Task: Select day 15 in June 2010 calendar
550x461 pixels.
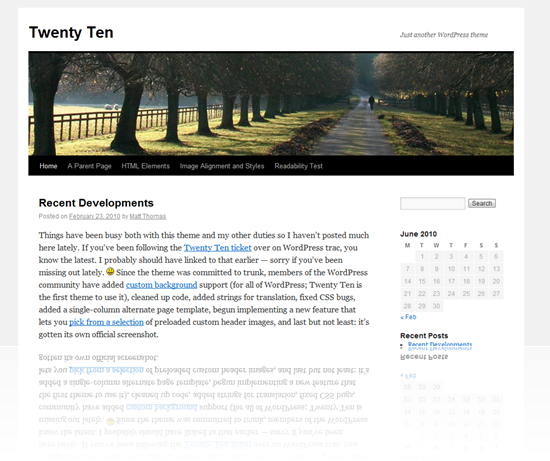Action: pos(422,281)
